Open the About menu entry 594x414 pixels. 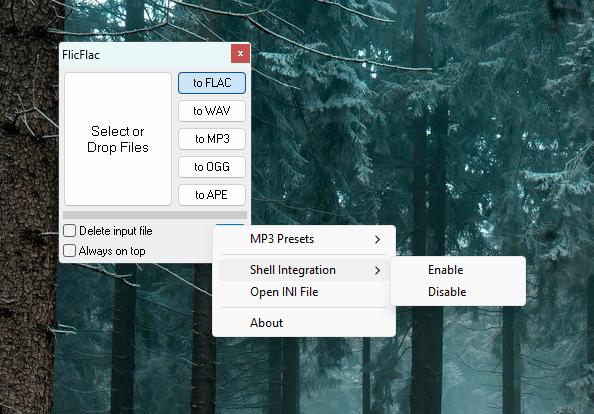(304, 323)
